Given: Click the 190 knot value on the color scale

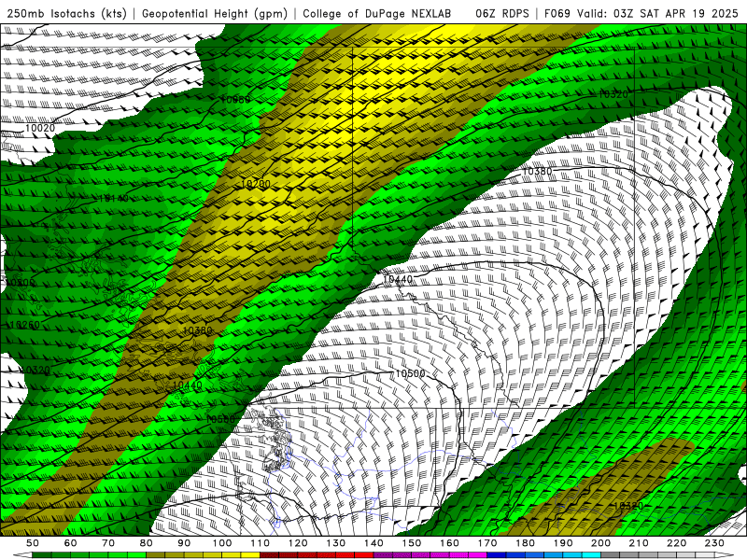Looking at the screenshot, I should click(x=563, y=543).
